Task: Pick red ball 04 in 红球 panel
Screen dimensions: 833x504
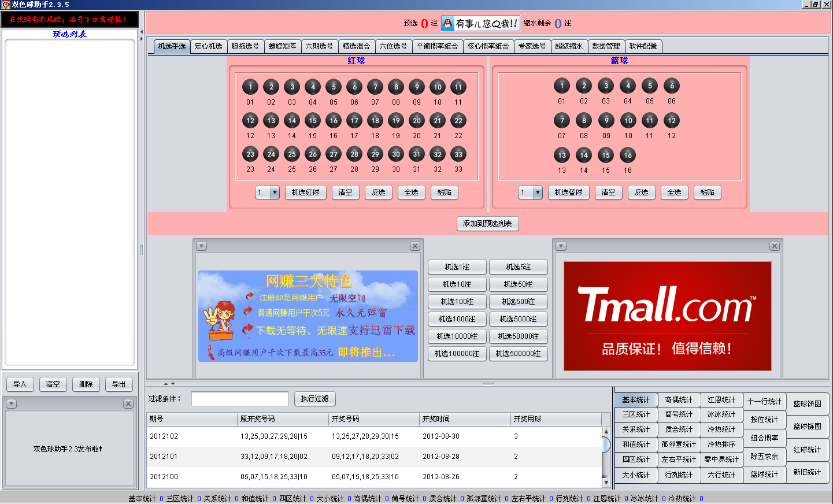Action: click(x=313, y=87)
